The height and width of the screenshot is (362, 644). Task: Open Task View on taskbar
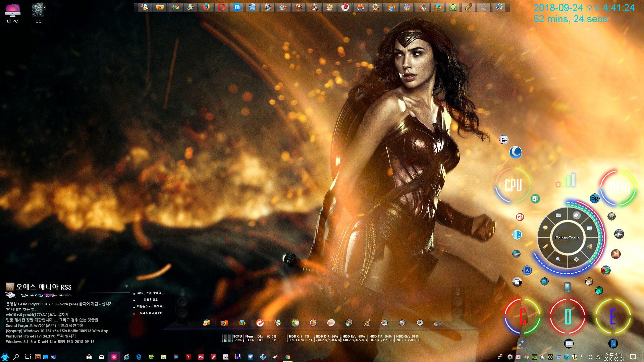[28, 357]
